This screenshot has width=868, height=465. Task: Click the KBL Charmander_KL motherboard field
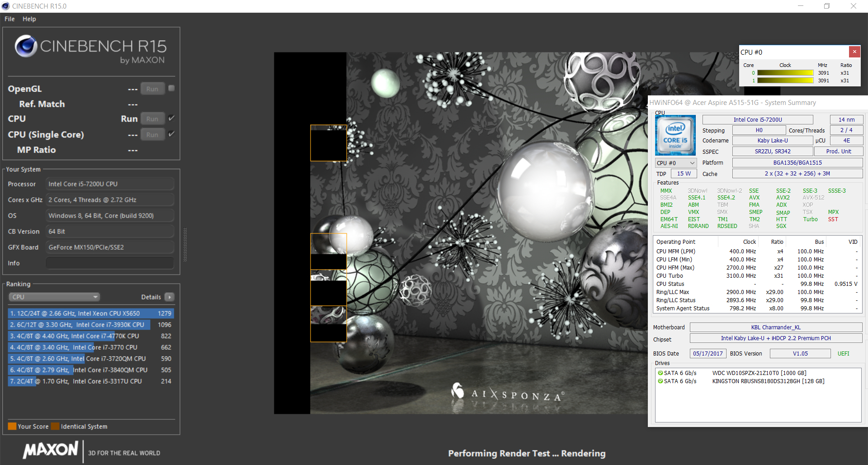tap(776, 327)
